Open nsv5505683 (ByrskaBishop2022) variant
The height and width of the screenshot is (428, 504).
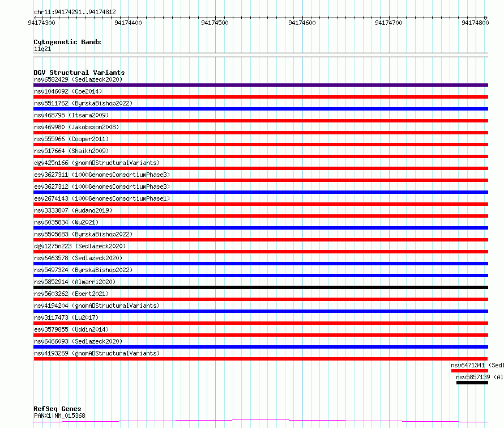(83, 234)
